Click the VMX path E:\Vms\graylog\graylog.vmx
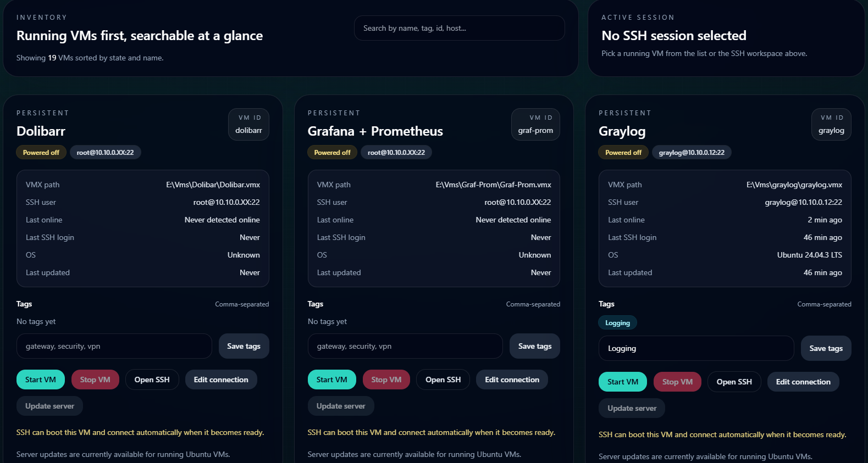Screen dimensions: 868x463 794,185
